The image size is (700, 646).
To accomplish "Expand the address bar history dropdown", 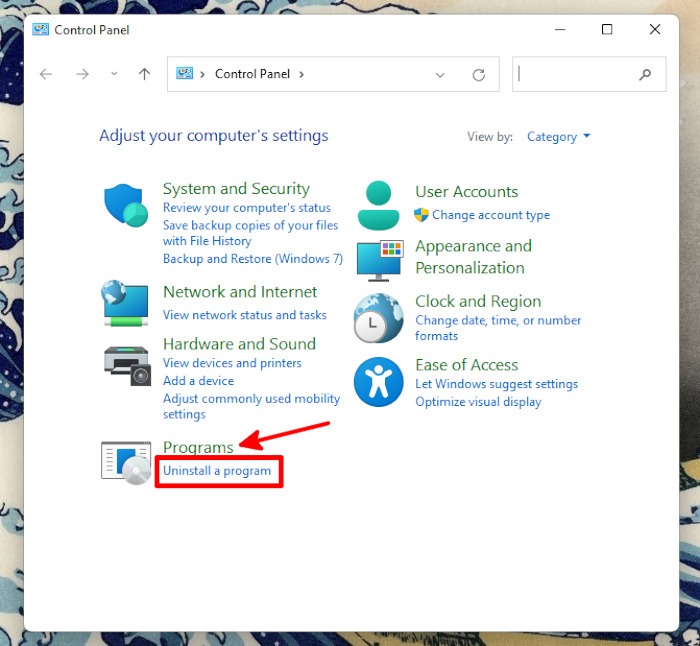I will (440, 75).
